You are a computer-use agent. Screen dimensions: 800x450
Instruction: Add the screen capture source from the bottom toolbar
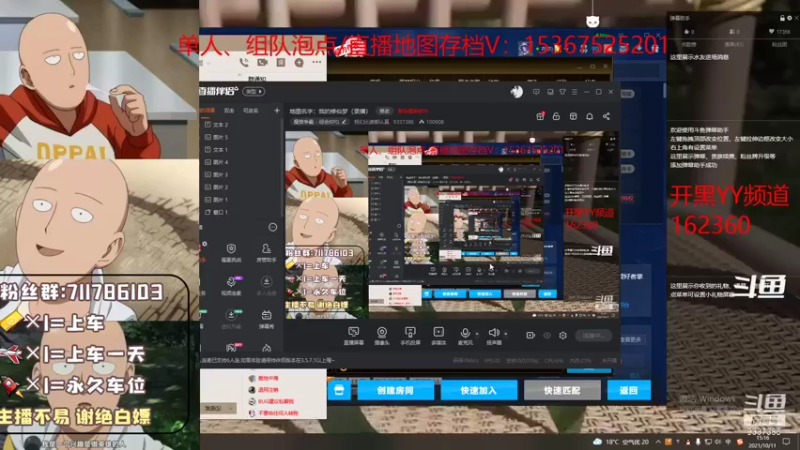(x=353, y=336)
